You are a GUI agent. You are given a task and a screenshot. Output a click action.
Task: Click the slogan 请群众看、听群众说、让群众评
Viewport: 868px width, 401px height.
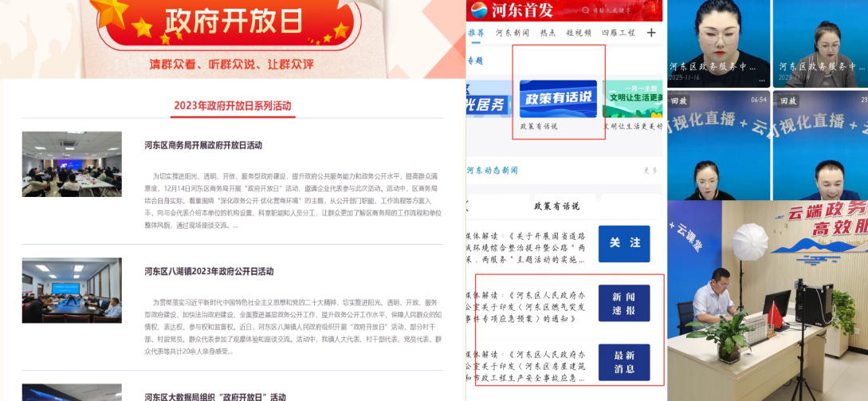pyautogui.click(x=231, y=65)
